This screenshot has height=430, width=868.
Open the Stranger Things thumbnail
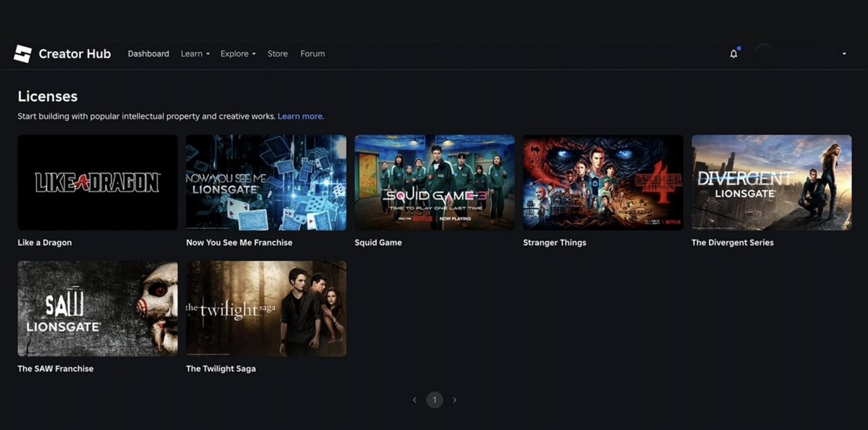pyautogui.click(x=603, y=182)
